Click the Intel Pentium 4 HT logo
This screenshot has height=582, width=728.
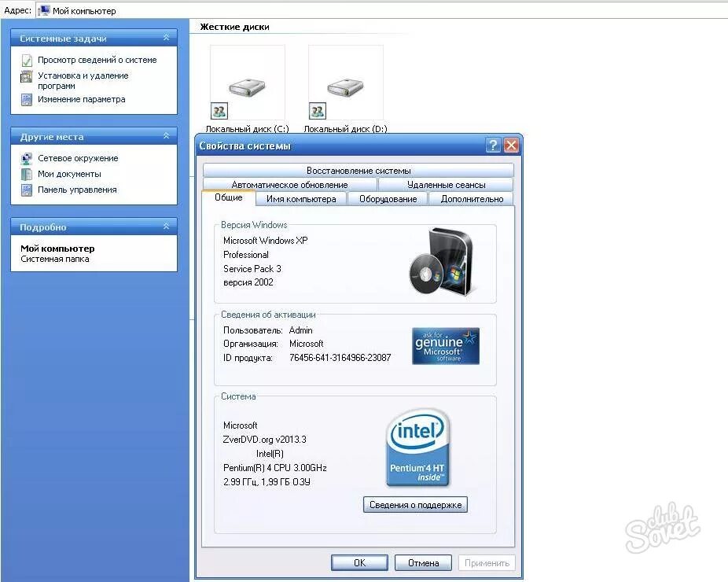417,448
